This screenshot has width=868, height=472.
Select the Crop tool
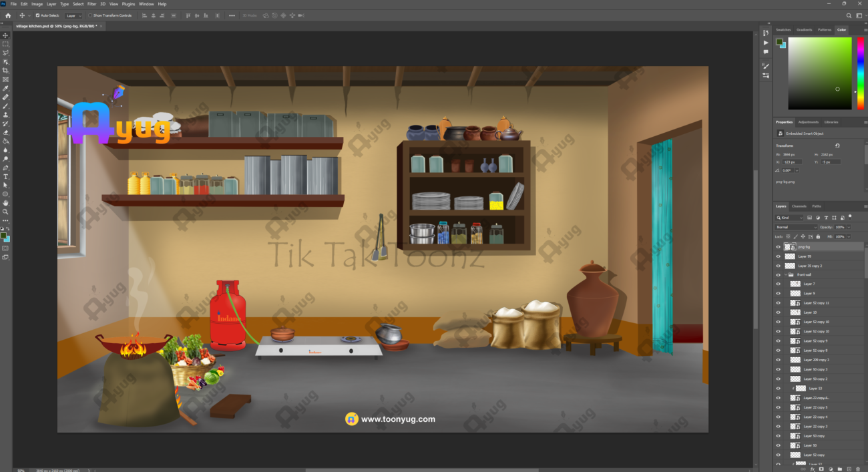(6, 70)
